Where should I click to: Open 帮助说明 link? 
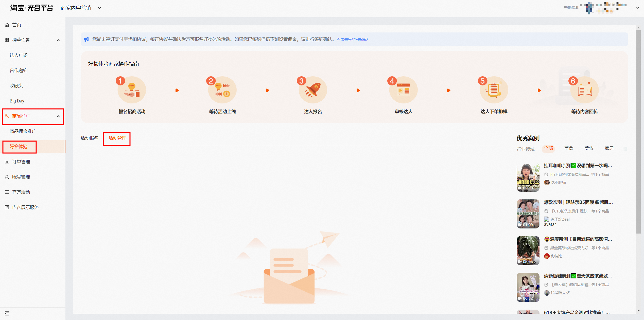tap(571, 8)
